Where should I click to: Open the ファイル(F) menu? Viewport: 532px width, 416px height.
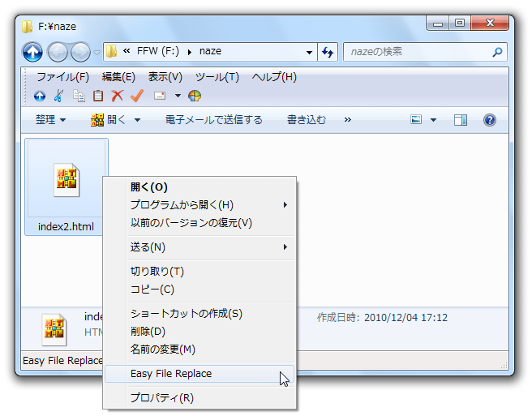coord(62,77)
